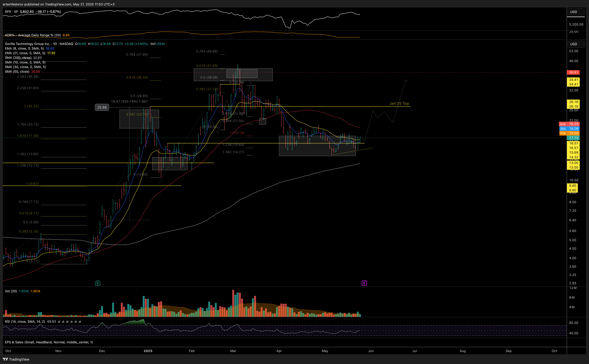Select the 2.236 (31.63) Fibonacci extension label
The height and width of the screenshot is (364, 589).
pos(28,88)
